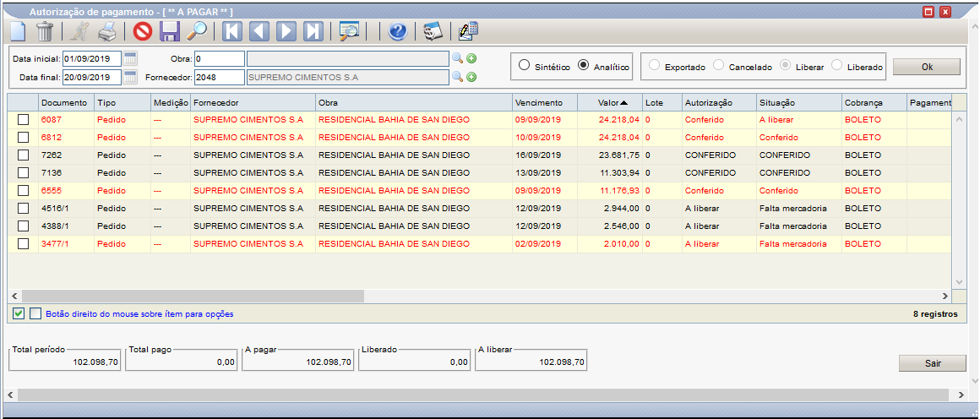This screenshot has height=419, width=980.
Task: Click 'Falta mercadoria' in row 4516/1
Action: pyautogui.click(x=793, y=209)
